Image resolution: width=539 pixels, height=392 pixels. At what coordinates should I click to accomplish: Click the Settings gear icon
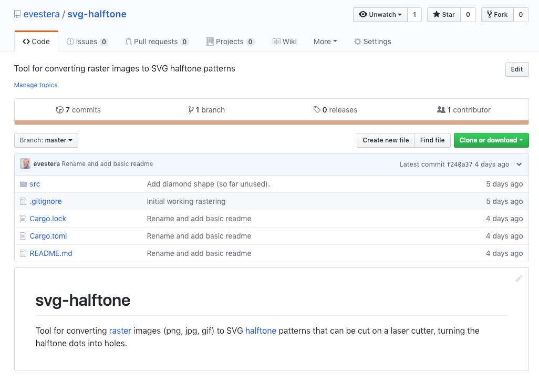(358, 42)
